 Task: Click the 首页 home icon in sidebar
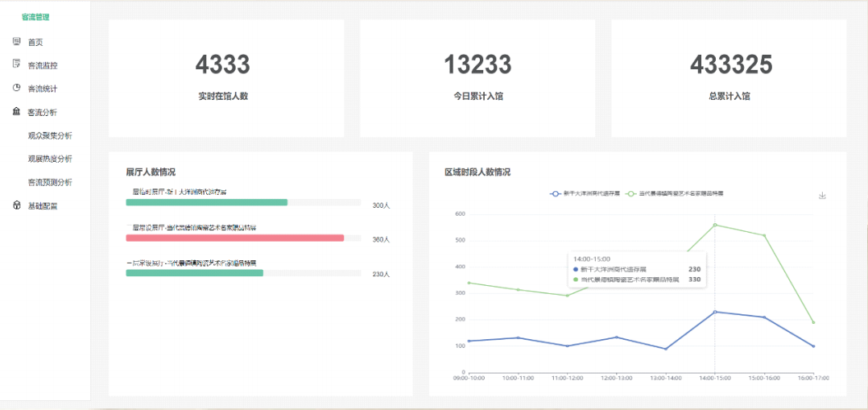[x=17, y=41]
